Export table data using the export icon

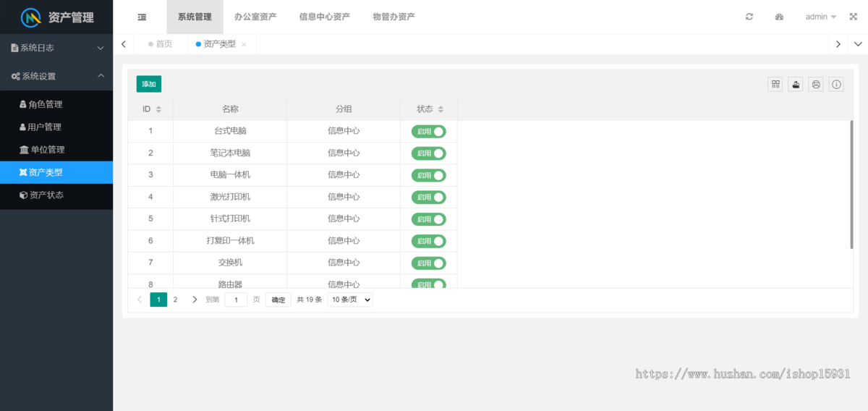coord(796,84)
